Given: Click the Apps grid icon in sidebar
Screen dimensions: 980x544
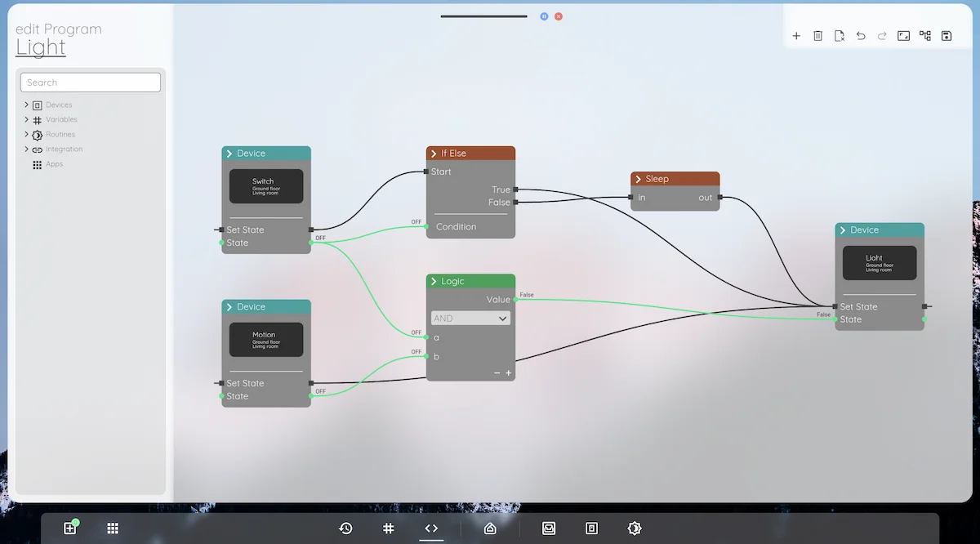Looking at the screenshot, I should click(37, 164).
